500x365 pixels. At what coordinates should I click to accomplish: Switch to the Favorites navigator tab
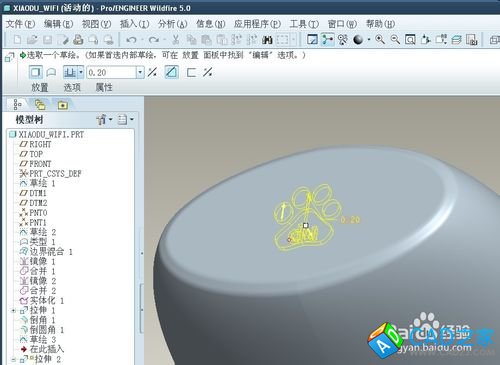click(x=62, y=105)
